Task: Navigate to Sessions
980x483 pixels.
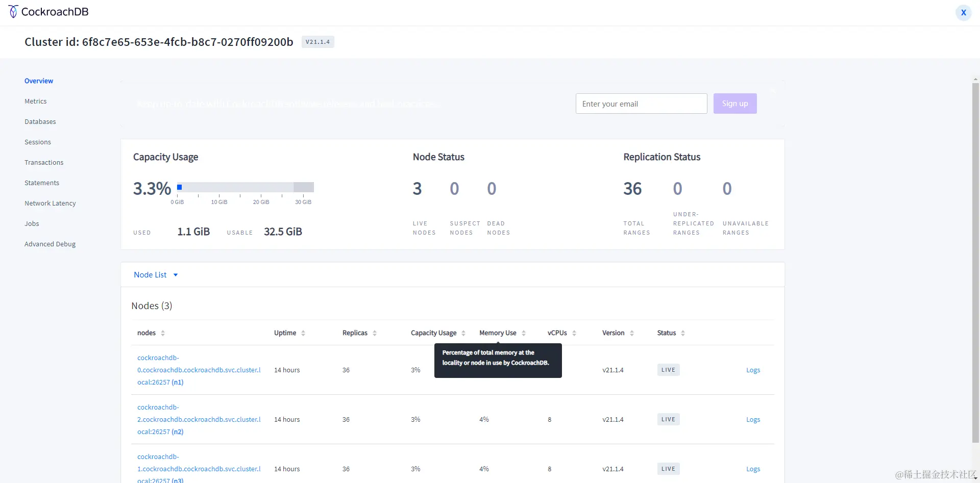Action: click(38, 142)
